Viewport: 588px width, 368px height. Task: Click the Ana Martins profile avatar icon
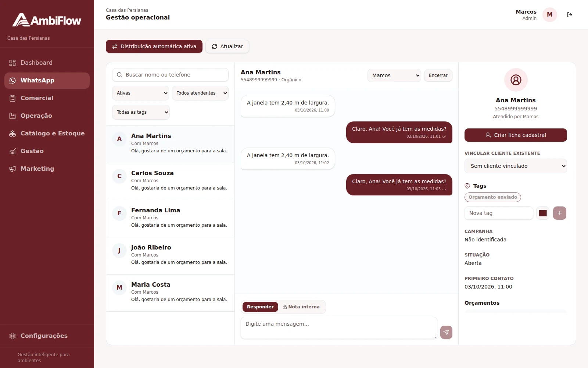point(516,80)
